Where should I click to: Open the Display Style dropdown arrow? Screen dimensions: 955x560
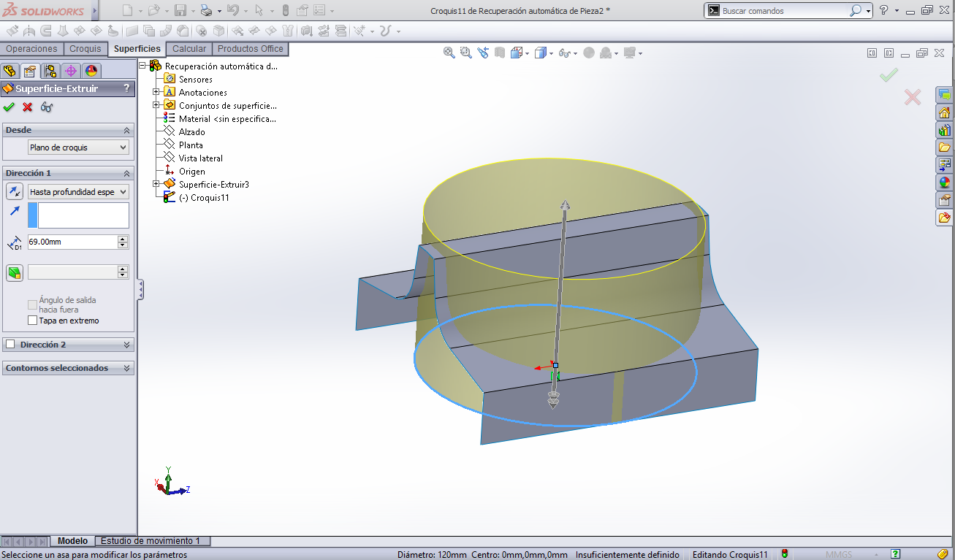(551, 53)
